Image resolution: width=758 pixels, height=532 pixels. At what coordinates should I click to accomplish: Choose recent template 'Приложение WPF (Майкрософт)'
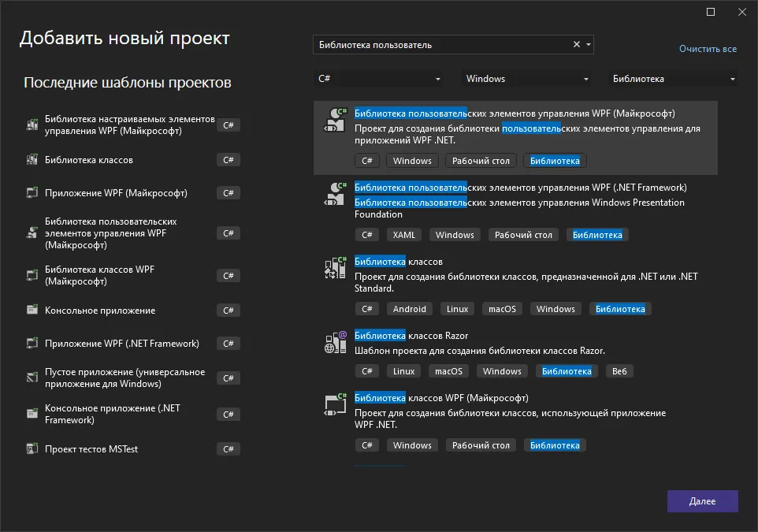132,192
